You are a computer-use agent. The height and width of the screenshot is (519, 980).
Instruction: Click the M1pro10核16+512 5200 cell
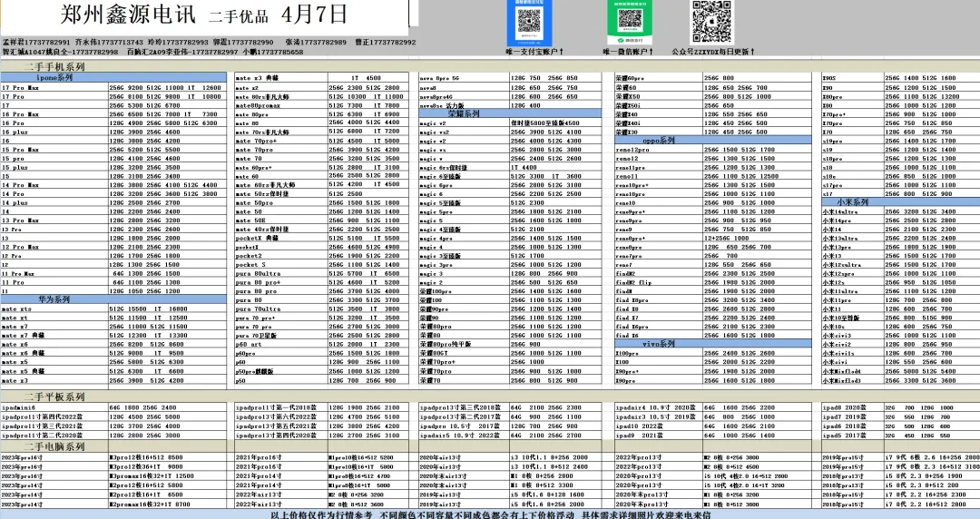tap(368, 457)
